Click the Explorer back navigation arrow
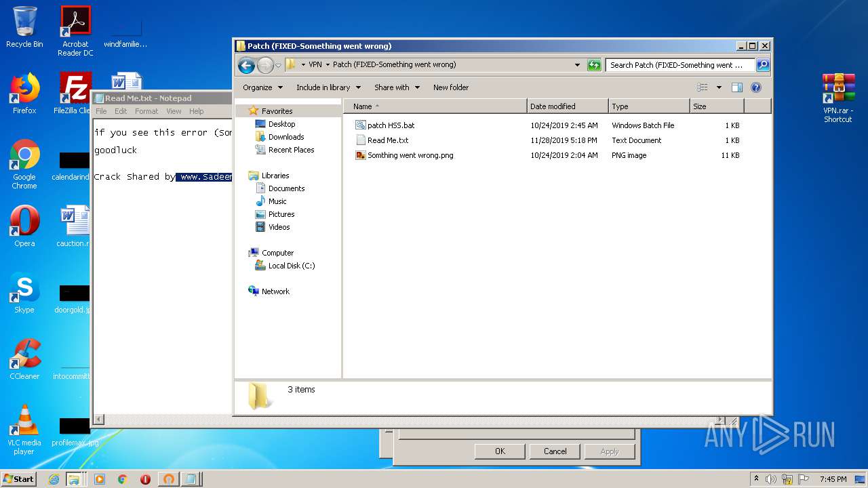Image resolution: width=868 pixels, height=488 pixels. pos(246,65)
